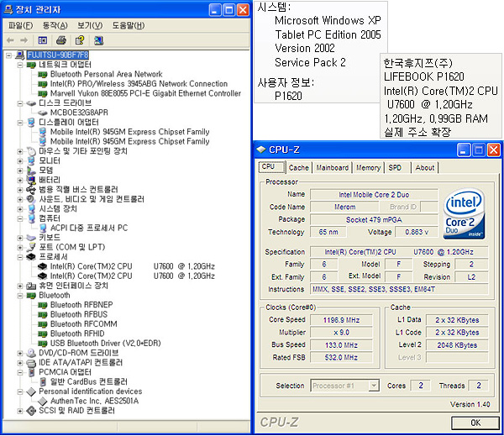Switch to the Mainboard tab in CPU-Z
This screenshot has height=436, width=504.
[332, 168]
